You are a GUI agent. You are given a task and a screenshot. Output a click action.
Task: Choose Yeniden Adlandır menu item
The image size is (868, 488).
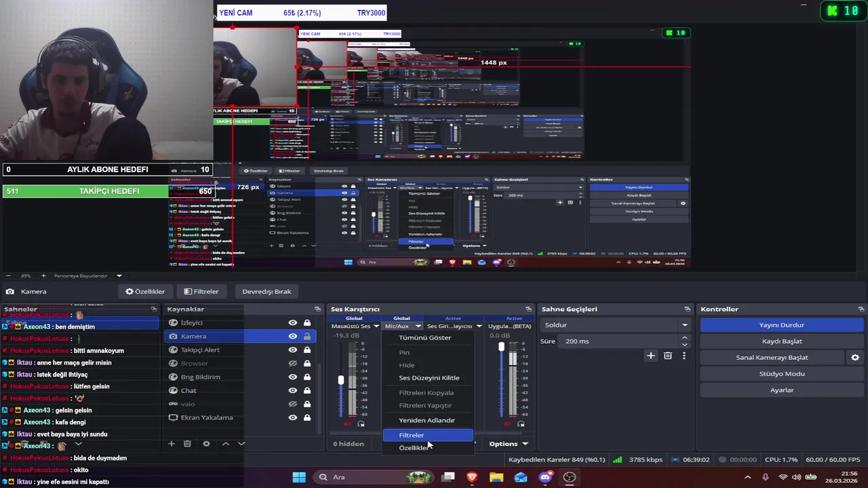tap(427, 420)
